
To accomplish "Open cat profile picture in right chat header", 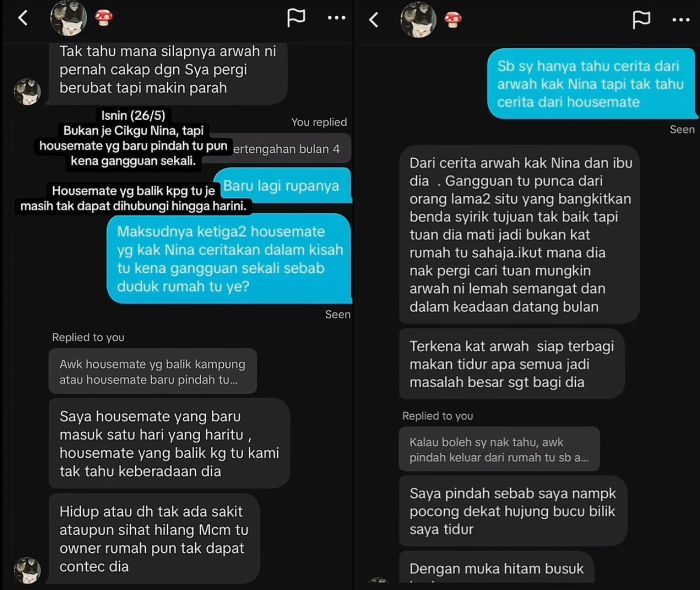I will point(418,20).
